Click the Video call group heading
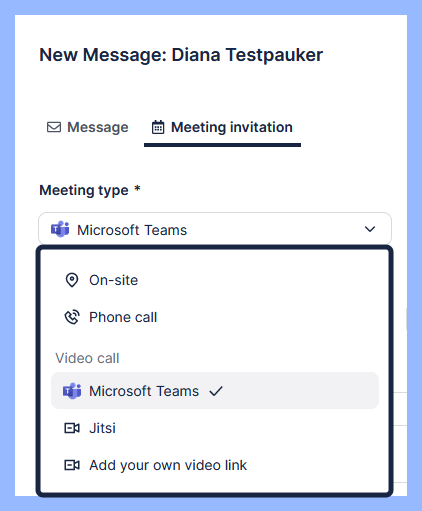The width and height of the screenshot is (422, 511). point(87,358)
